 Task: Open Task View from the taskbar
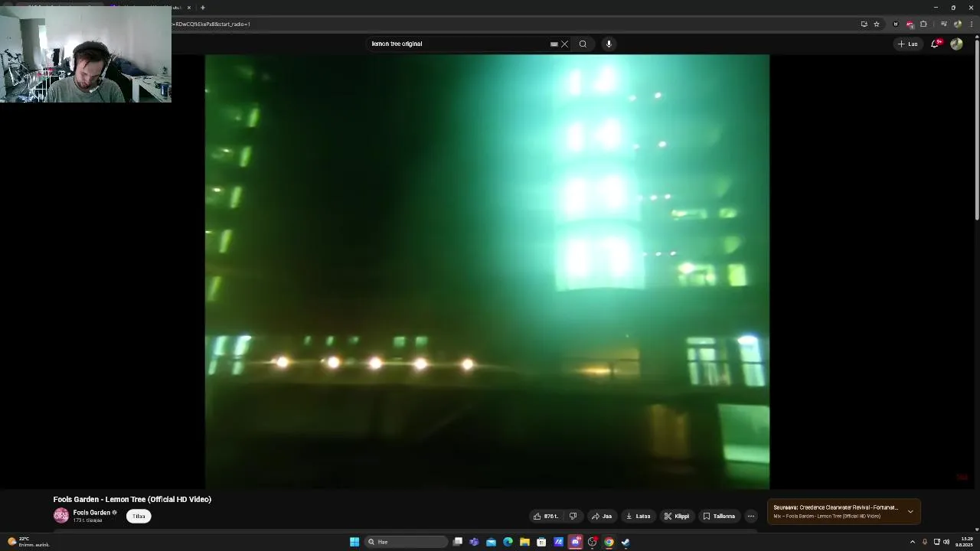coord(458,542)
